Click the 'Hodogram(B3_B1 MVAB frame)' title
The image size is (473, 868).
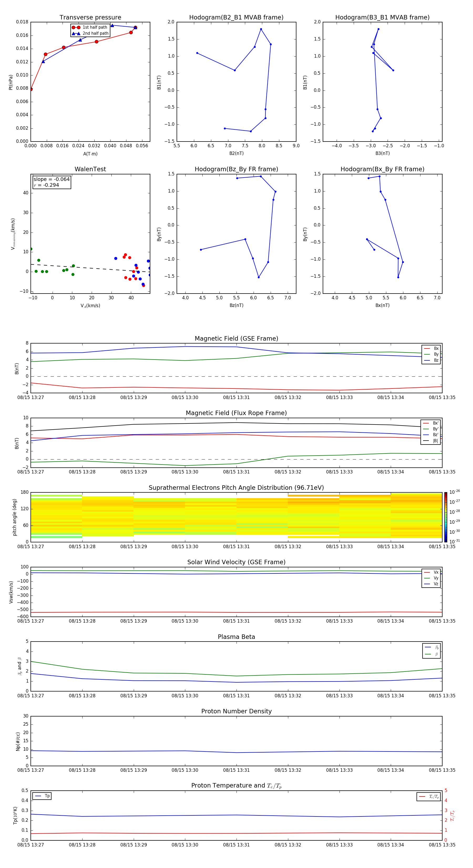tap(382, 18)
